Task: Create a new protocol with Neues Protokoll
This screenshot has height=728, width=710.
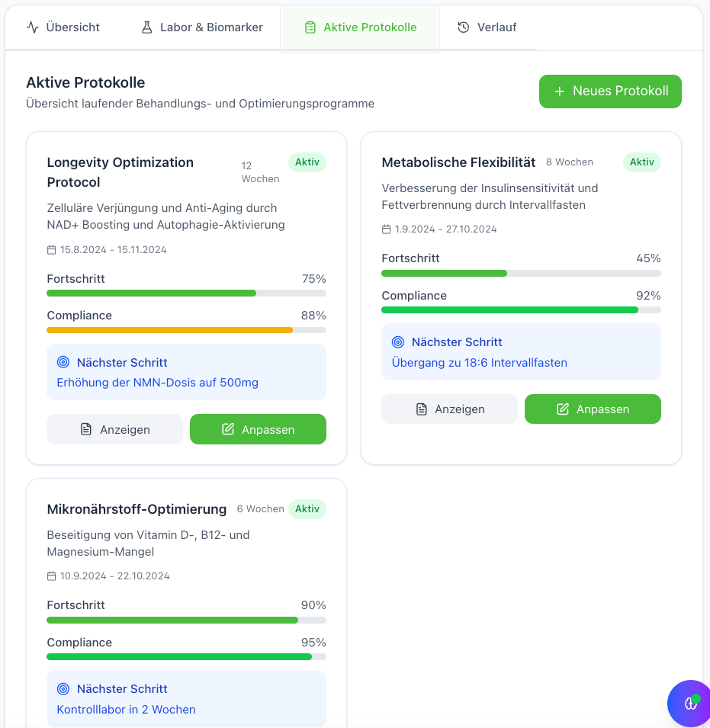Action: 610,91
